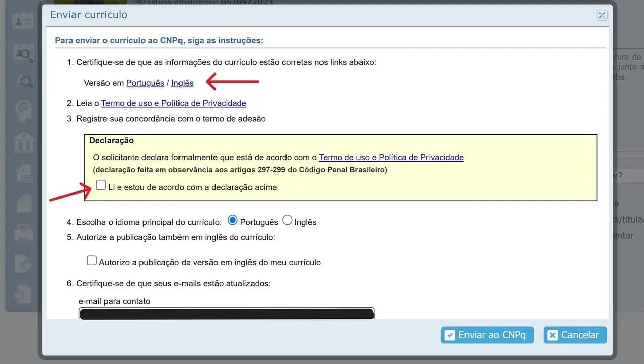Check 'Li e estou de acordo' checkbox

click(x=101, y=185)
